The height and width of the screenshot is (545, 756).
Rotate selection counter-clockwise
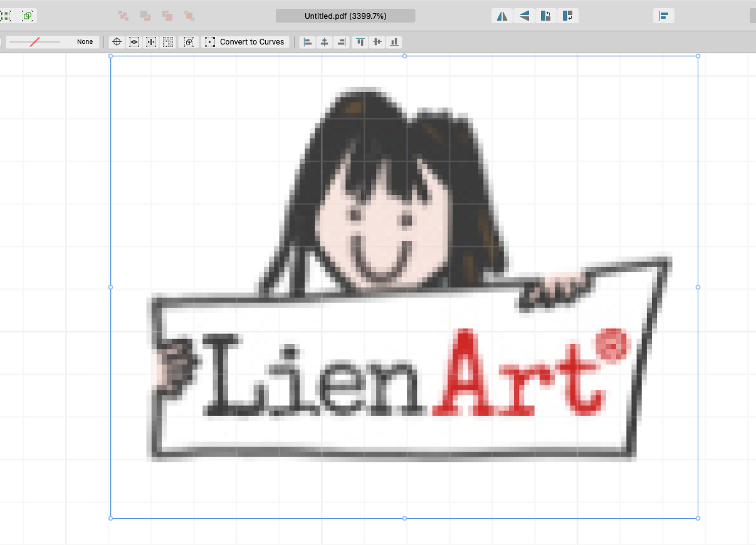(546, 16)
